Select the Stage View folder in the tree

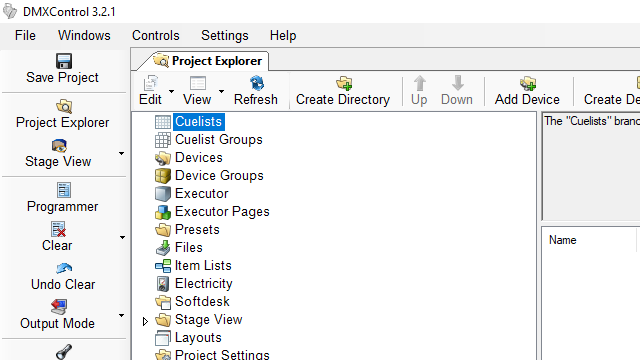[209, 320]
